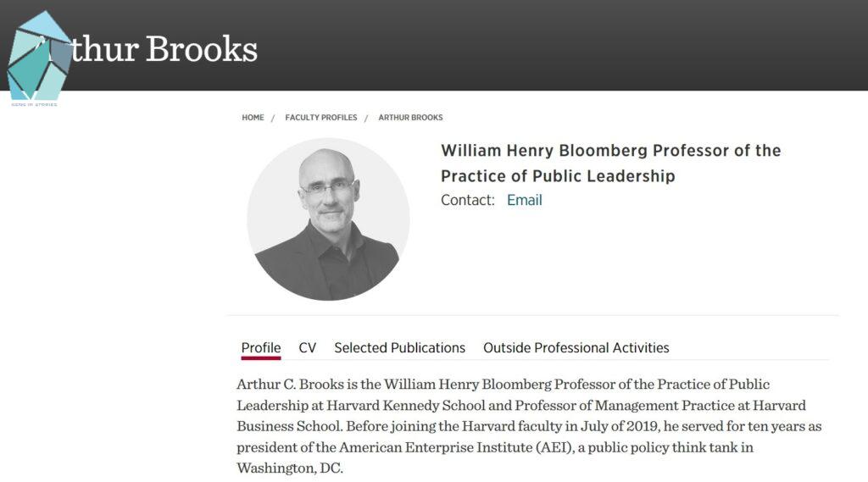Screen dimensions: 868x482
Task: Click the horizontal divider line above the tabs
Action: tap(532, 315)
